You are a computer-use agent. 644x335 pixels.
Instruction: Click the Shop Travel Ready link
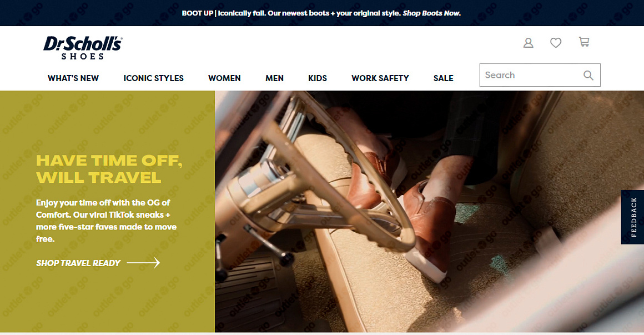click(78, 263)
